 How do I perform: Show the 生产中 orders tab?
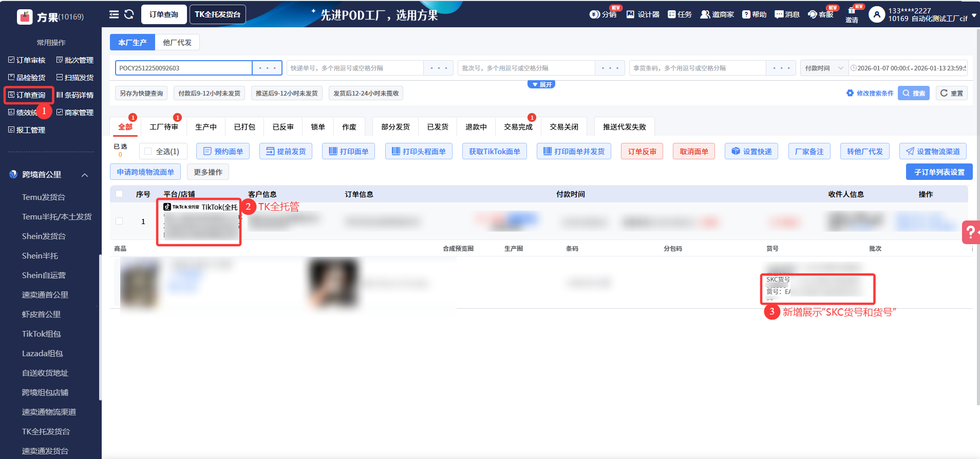point(206,126)
